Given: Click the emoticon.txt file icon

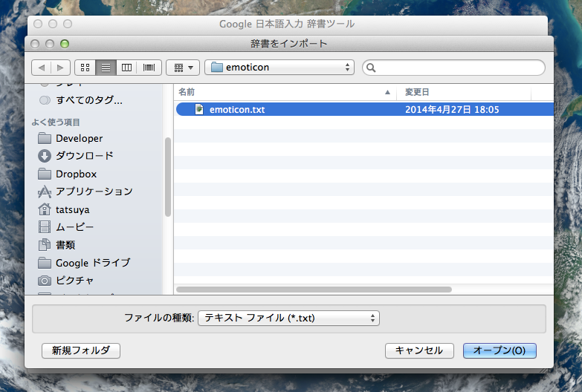Looking at the screenshot, I should [x=199, y=109].
